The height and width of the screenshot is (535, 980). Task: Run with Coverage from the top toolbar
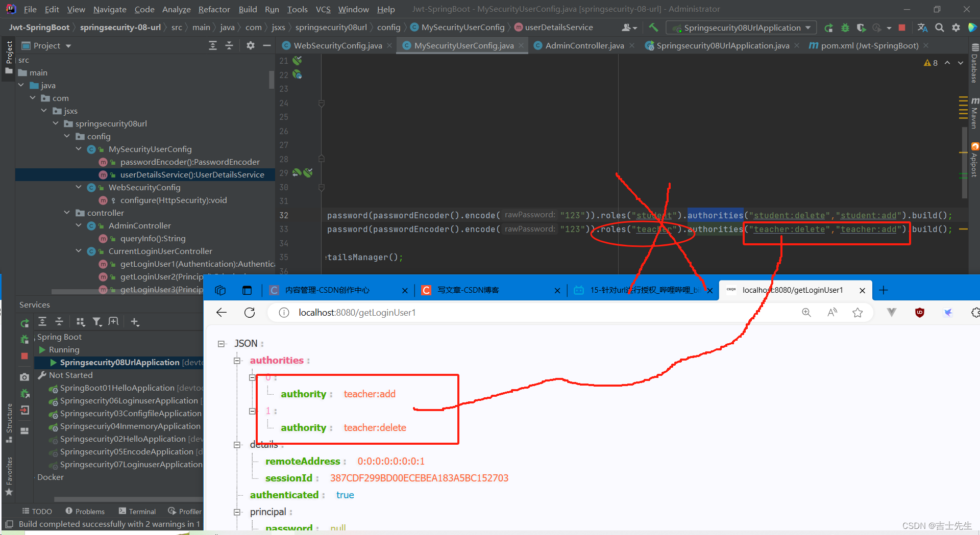tap(861, 28)
